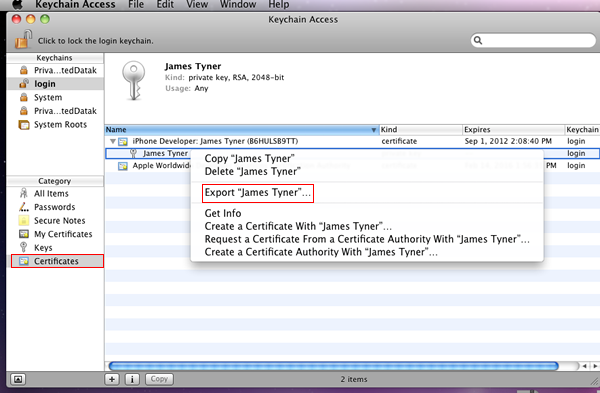The height and width of the screenshot is (393, 600).
Task: Click the Copy button at bottom
Action: coord(159,379)
